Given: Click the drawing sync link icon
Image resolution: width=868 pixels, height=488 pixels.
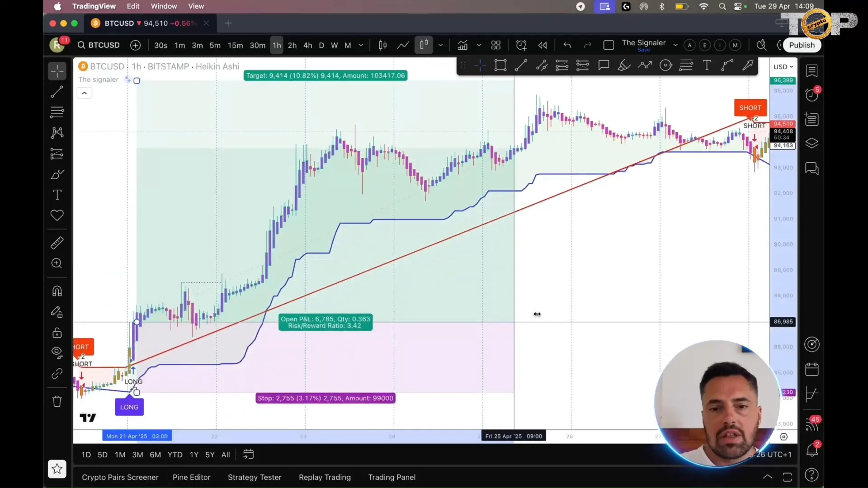Looking at the screenshot, I should pos(57,374).
